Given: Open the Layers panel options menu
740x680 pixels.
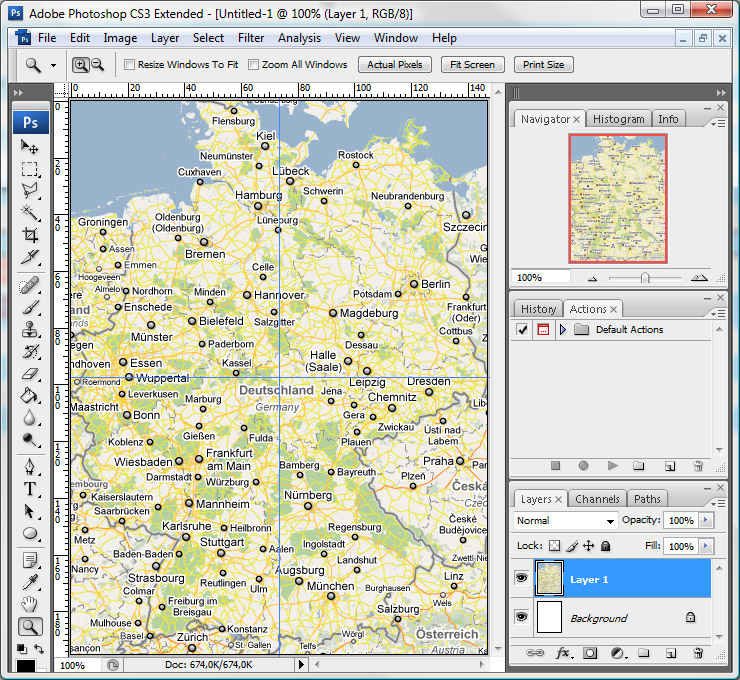Looking at the screenshot, I should [x=718, y=504].
